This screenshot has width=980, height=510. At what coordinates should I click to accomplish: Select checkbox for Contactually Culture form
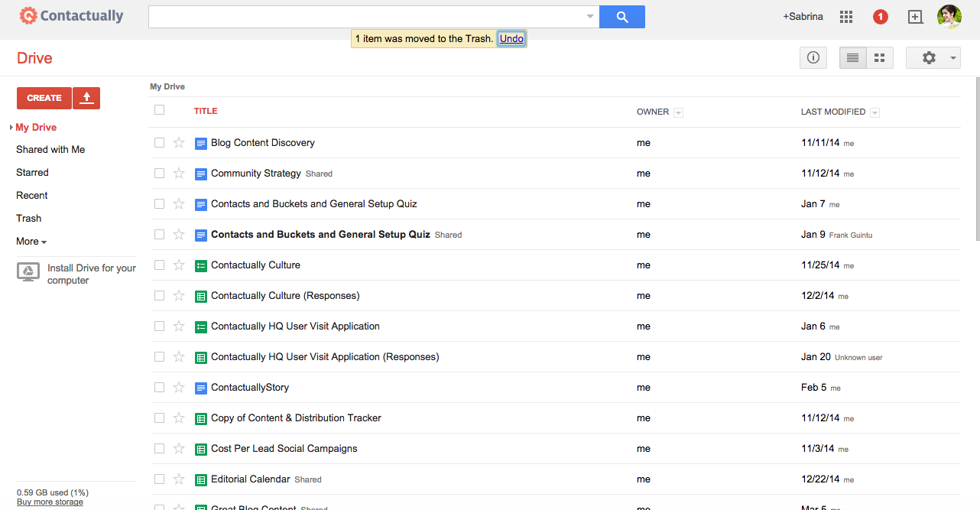159,265
